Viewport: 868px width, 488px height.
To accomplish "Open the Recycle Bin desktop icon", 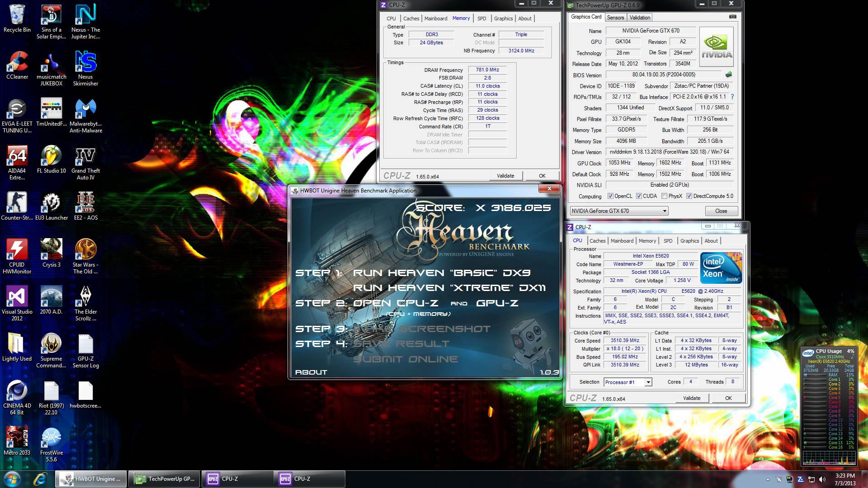I will tap(17, 19).
